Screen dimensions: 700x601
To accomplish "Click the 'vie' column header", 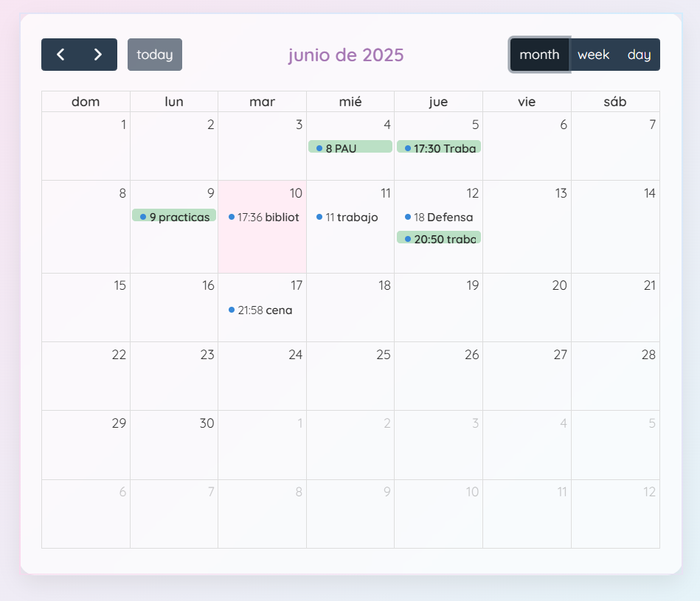I will [x=527, y=102].
